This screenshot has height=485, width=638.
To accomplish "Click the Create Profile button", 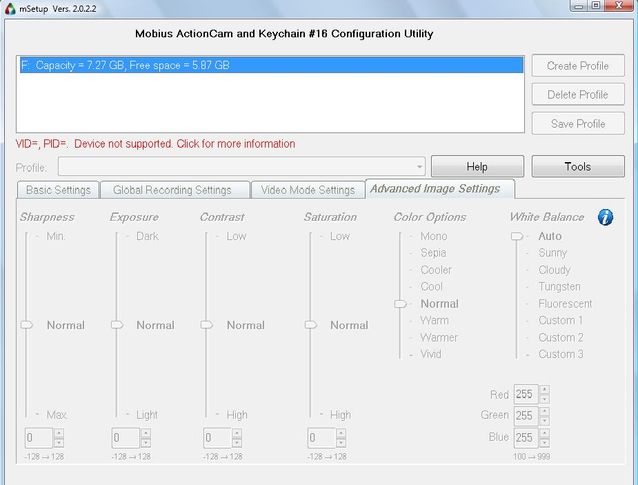I will [x=578, y=66].
